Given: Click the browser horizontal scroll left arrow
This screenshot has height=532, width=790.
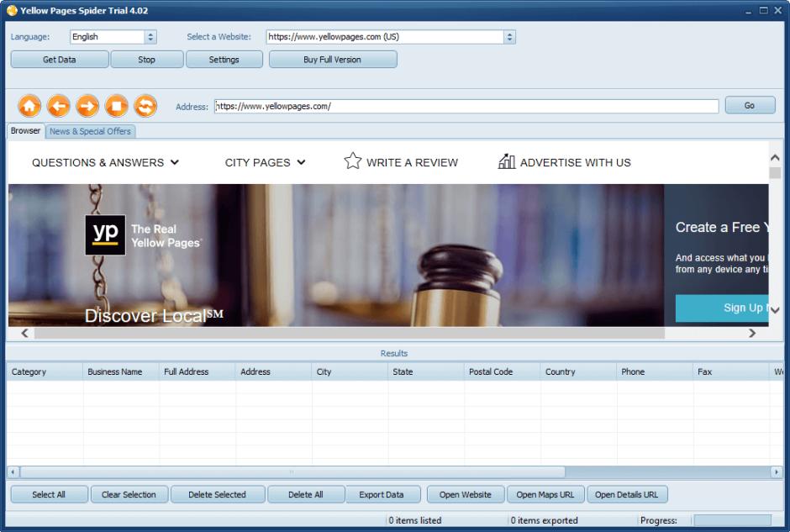Looking at the screenshot, I should coord(24,333).
